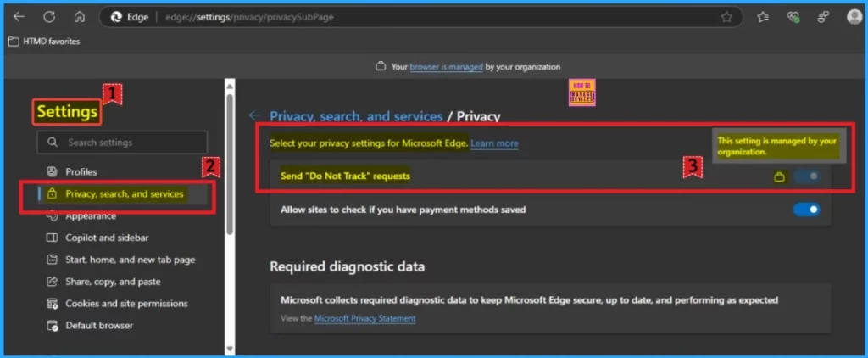This screenshot has width=868, height=358.
Task: Navigate to Privacy, search, and services breadcrumb
Action: click(x=356, y=116)
